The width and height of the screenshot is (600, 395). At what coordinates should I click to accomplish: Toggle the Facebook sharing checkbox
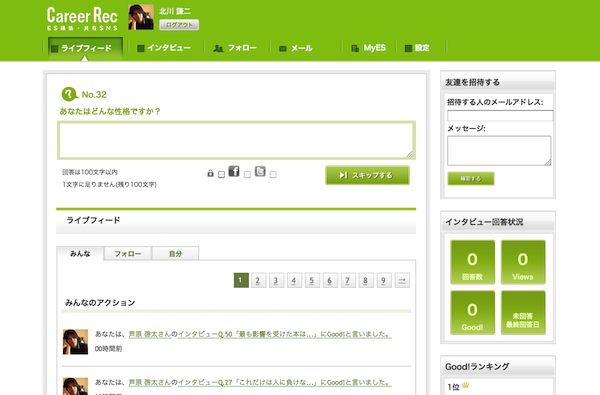247,175
